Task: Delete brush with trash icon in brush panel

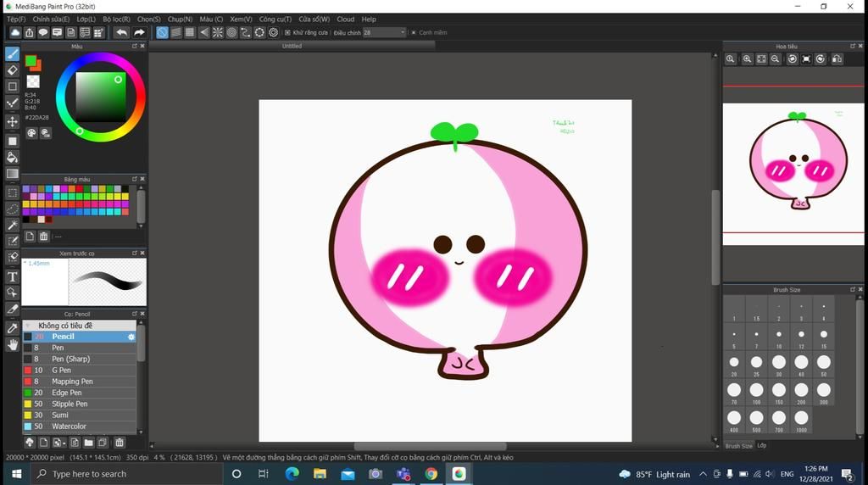Action: tap(119, 443)
